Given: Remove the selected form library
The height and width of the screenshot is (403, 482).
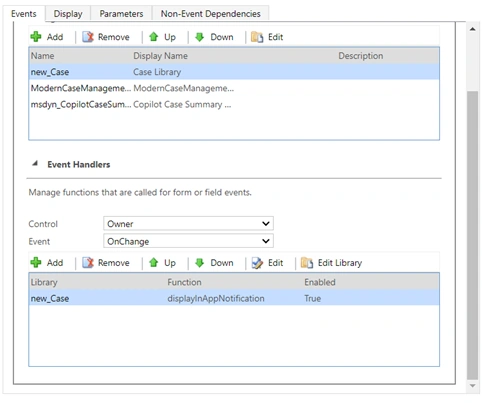Looking at the screenshot, I should (106, 37).
